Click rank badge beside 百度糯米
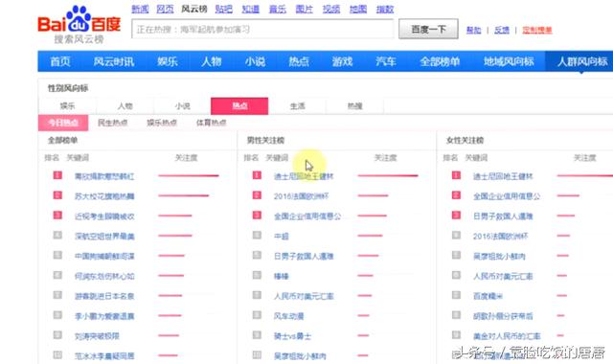613x364 pixels. [x=456, y=295]
